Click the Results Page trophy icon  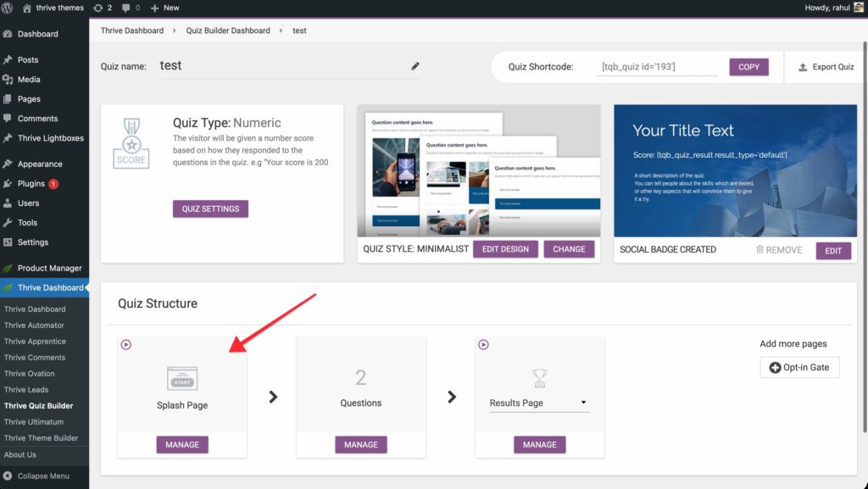pyautogui.click(x=539, y=378)
